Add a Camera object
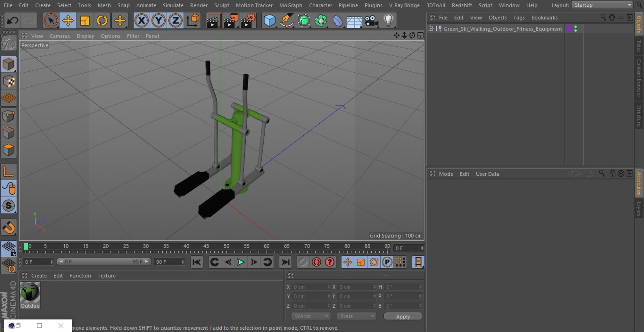 coord(372,21)
